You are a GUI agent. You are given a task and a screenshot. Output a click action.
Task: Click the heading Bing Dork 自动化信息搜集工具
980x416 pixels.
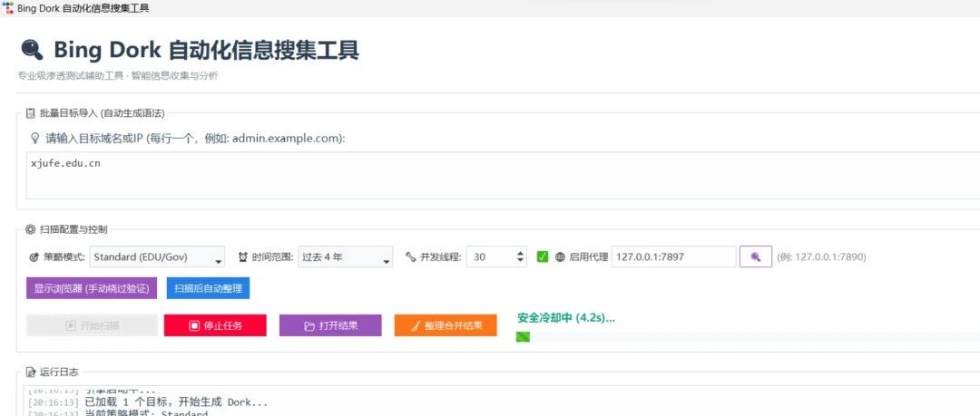(206, 49)
